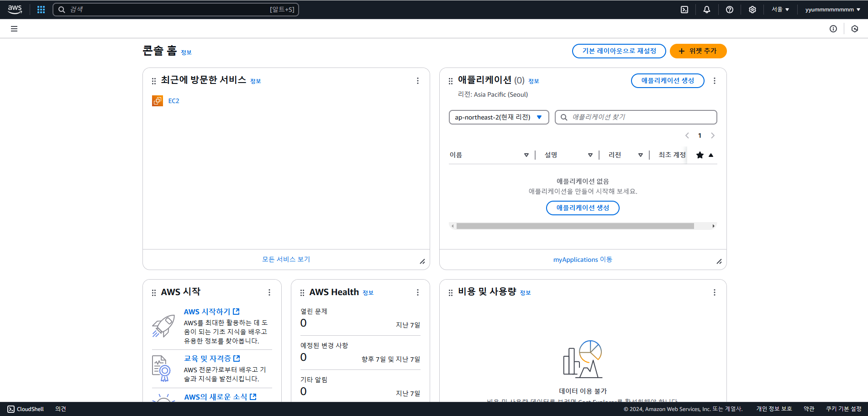Click the favorites star column header
The image size is (868, 416).
coord(700,155)
